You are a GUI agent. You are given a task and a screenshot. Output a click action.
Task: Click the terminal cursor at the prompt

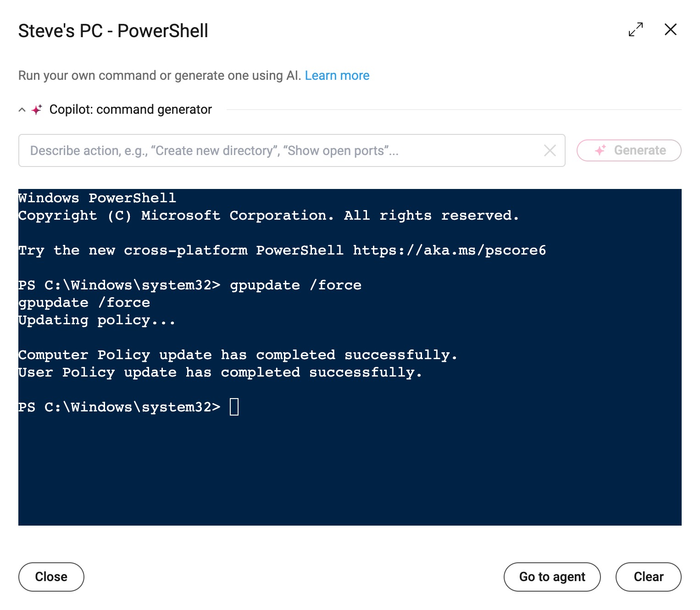point(234,407)
